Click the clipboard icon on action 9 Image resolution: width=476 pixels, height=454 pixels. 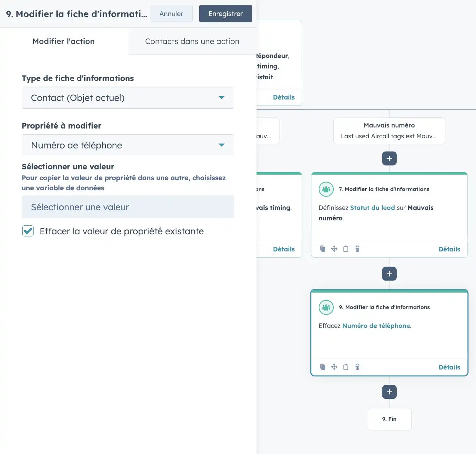coord(346,367)
